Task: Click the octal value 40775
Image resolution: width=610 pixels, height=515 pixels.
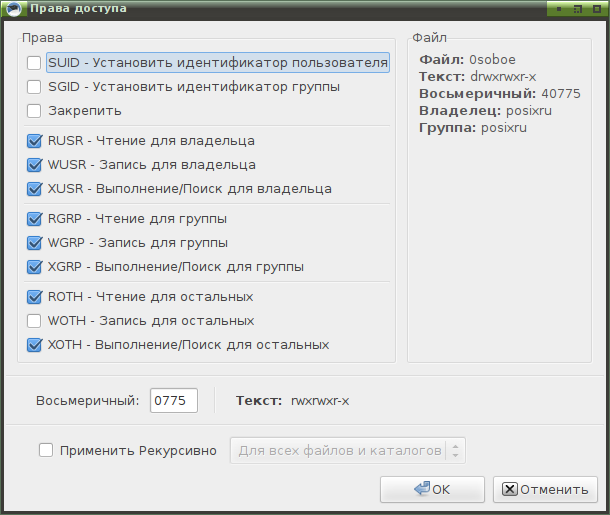Action: point(561,94)
